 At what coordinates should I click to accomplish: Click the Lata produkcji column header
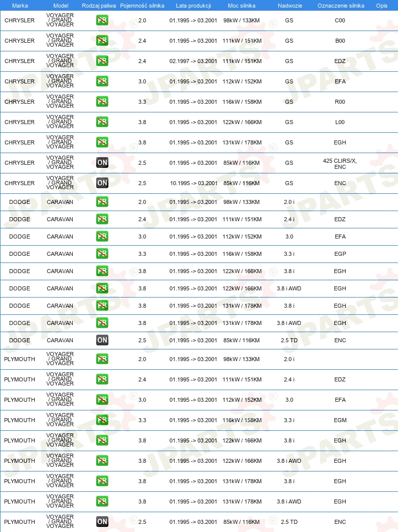coord(193,6)
